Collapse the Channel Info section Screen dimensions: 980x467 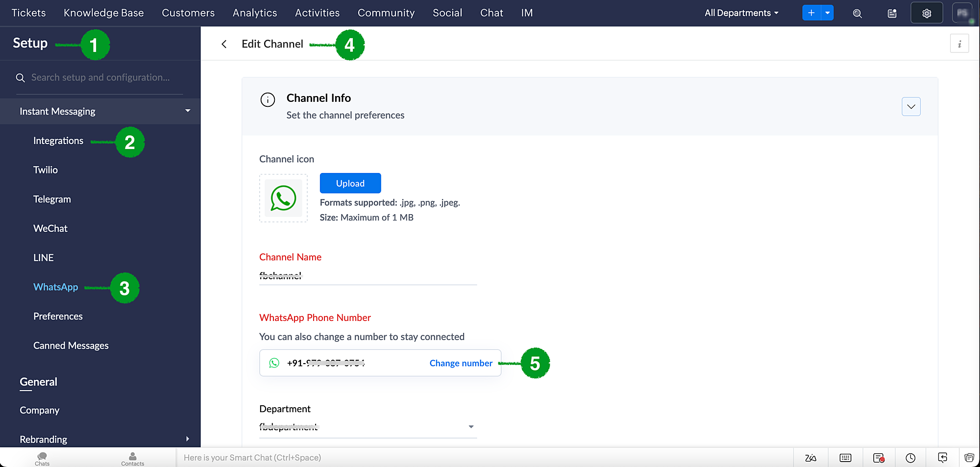tap(911, 107)
